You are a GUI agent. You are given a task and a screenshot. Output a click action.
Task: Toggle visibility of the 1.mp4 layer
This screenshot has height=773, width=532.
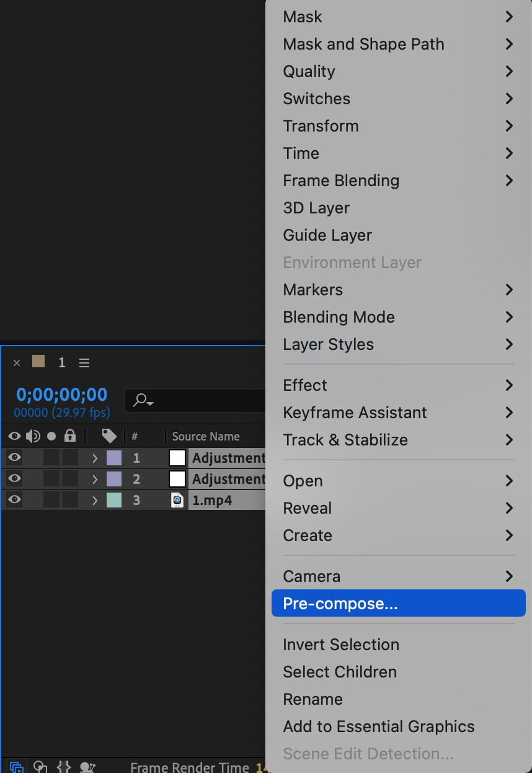pos(14,500)
